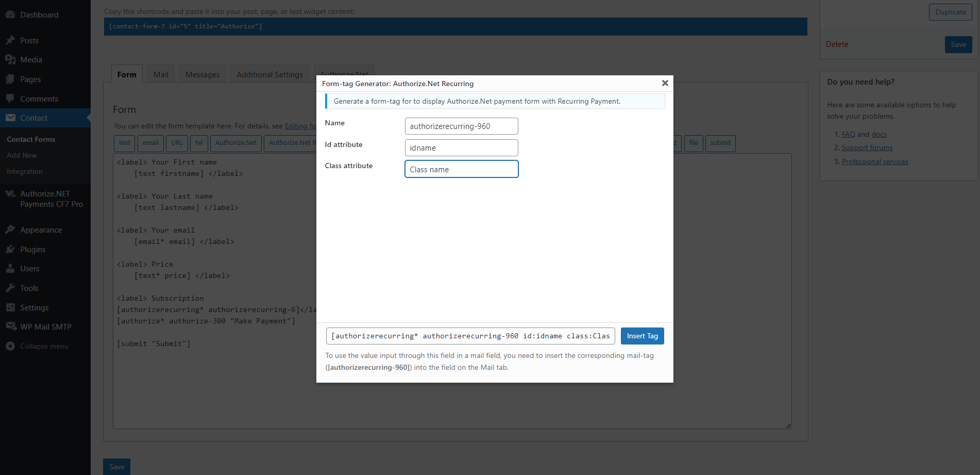Focus the Id attribute text field

[x=461, y=148]
